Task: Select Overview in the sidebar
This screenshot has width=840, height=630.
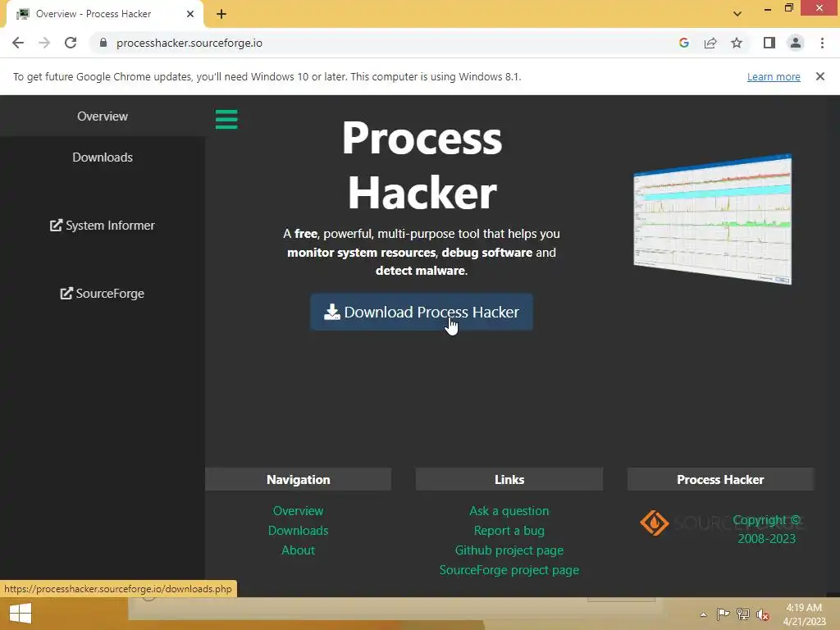Action: (x=103, y=116)
